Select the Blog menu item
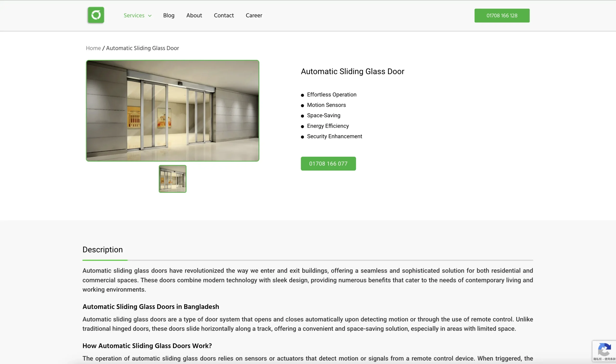 pyautogui.click(x=169, y=15)
